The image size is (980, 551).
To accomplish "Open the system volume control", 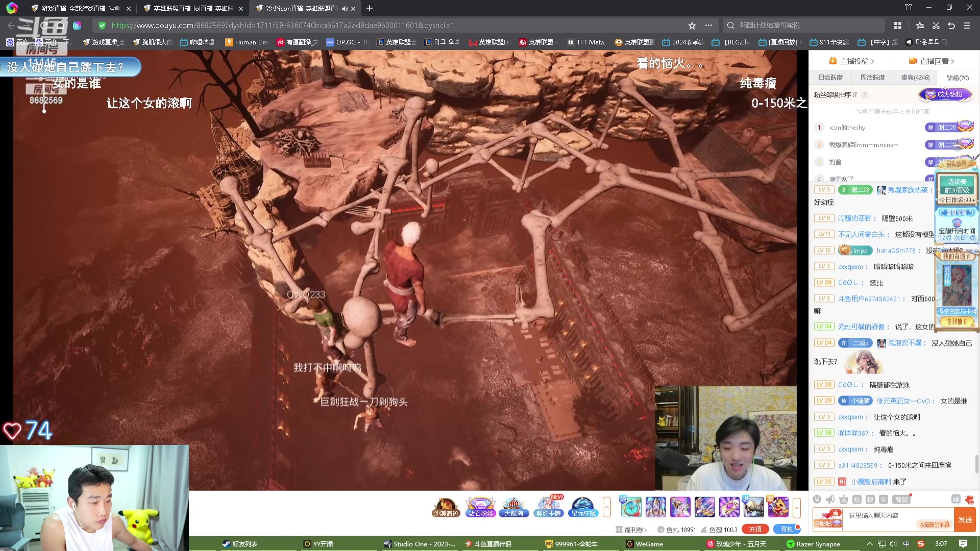I will pyautogui.click(x=894, y=544).
